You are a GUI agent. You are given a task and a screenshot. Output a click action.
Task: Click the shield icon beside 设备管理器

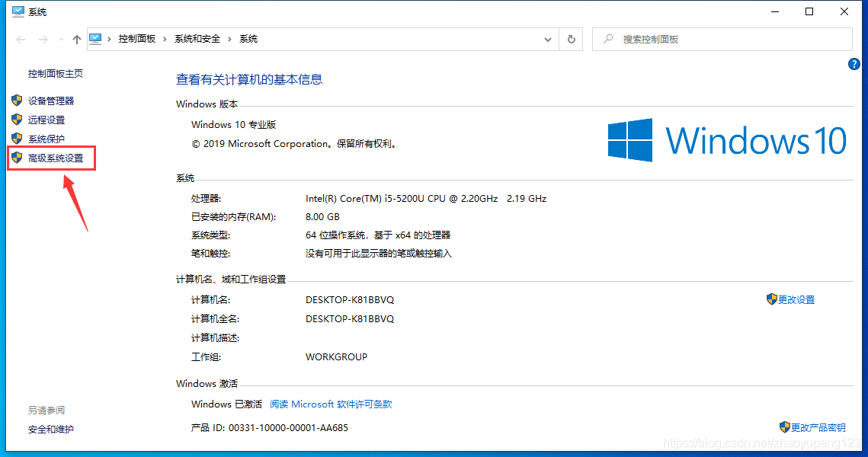pyautogui.click(x=17, y=100)
